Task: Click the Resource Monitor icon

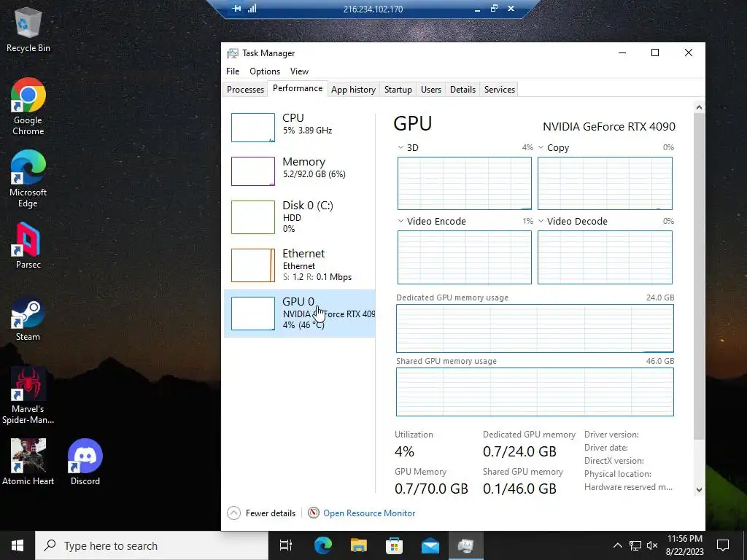Action: point(314,513)
